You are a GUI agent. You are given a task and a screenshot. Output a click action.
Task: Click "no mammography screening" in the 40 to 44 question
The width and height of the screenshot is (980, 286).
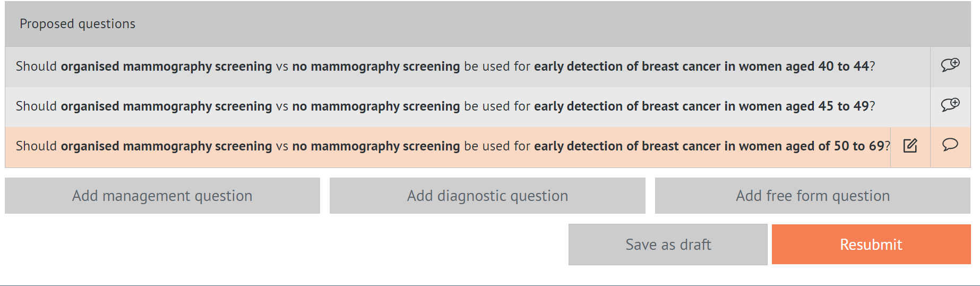[376, 66]
